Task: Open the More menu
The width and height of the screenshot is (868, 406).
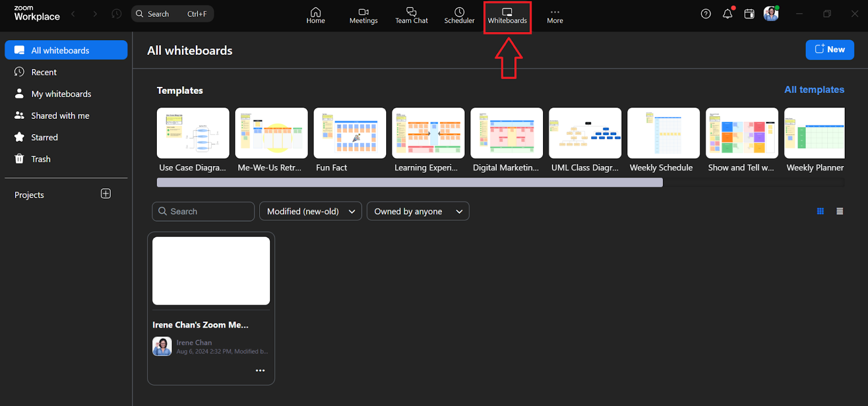Action: point(554,16)
